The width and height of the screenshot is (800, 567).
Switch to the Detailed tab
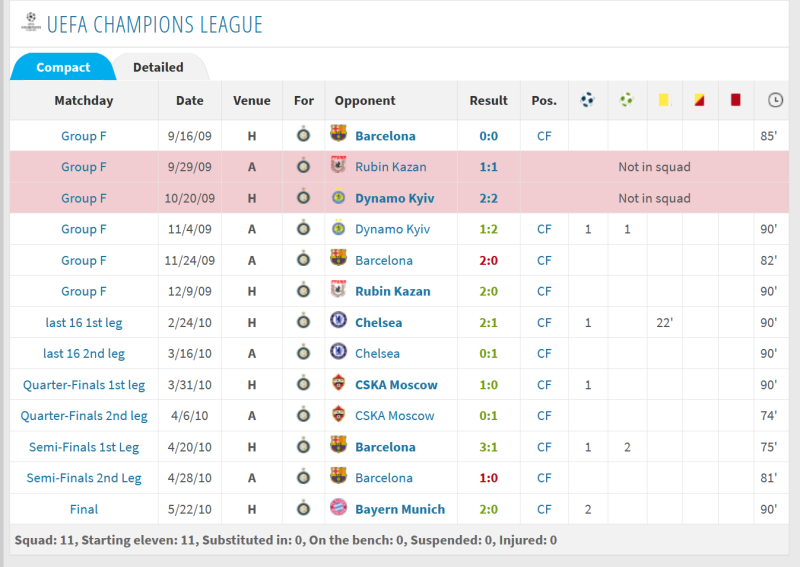click(158, 67)
